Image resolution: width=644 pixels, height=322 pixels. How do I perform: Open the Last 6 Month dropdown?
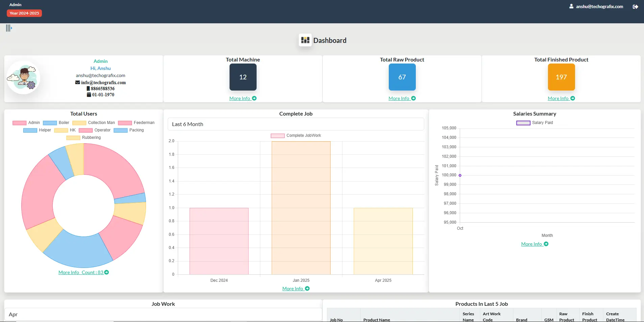click(x=295, y=124)
